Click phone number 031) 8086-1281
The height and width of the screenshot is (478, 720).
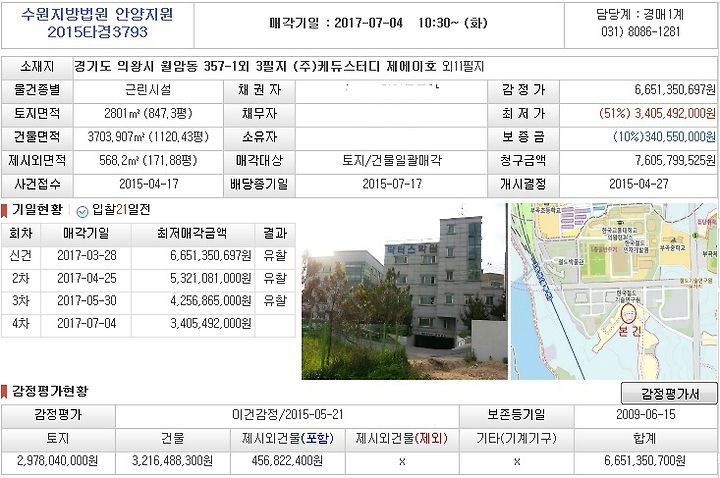[x=641, y=31]
